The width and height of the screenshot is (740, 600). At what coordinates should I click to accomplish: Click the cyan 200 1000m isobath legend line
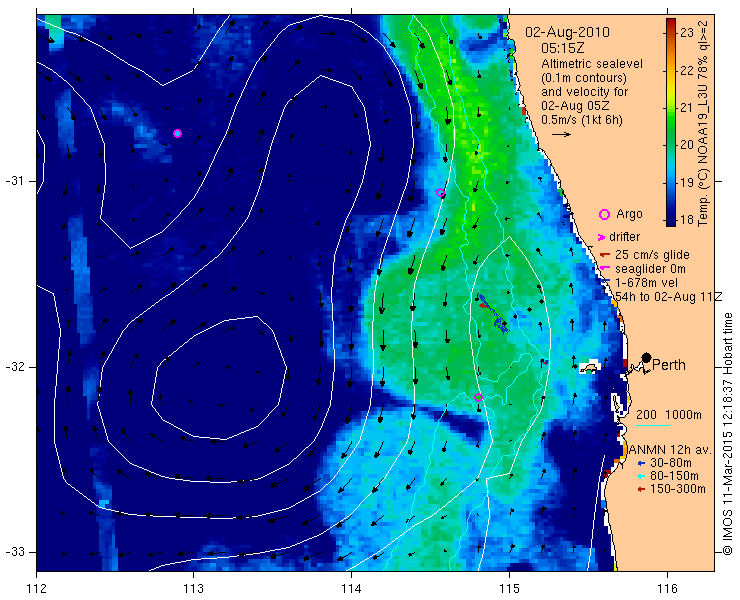pos(653,426)
